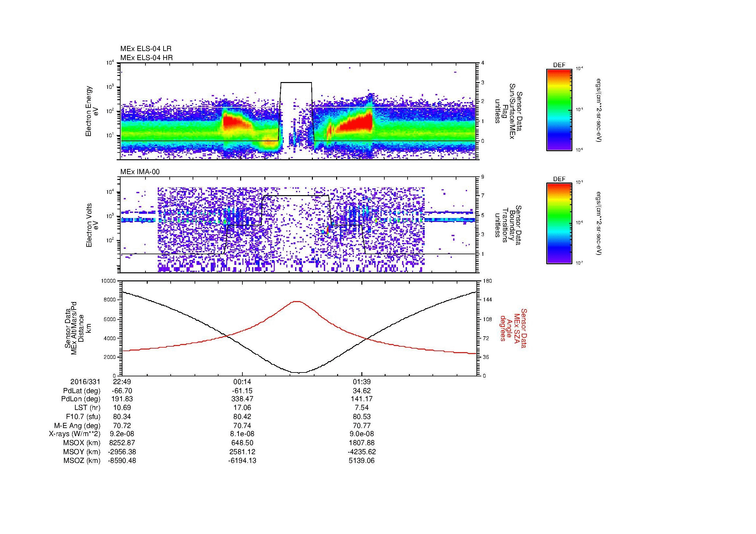
Task: Click LST value '10.69'
Action: click(122, 408)
